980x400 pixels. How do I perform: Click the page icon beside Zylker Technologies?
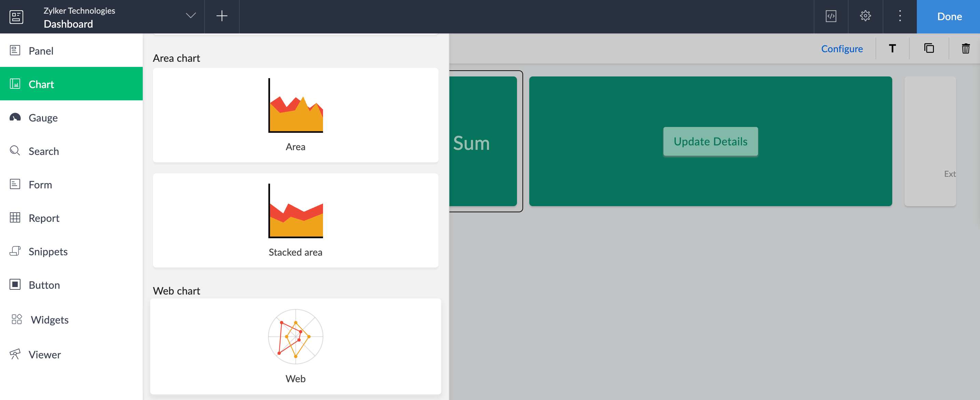tap(16, 17)
